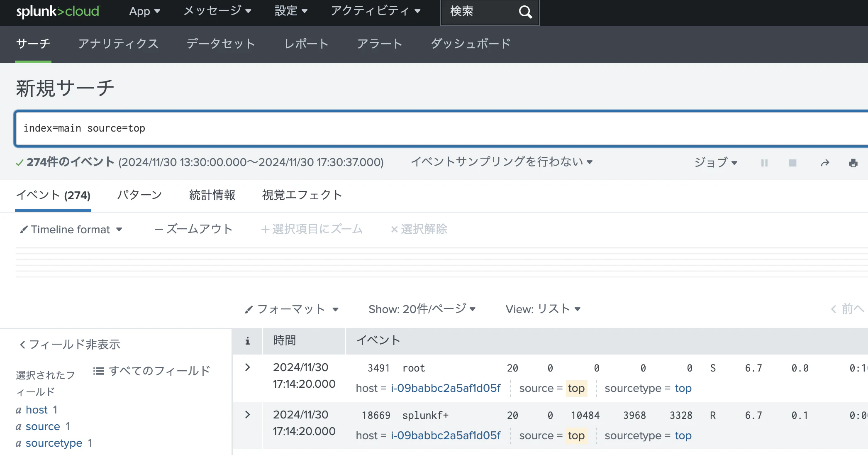This screenshot has height=455, width=868.
Task: Open the メッセージ menu
Action: pos(217,11)
